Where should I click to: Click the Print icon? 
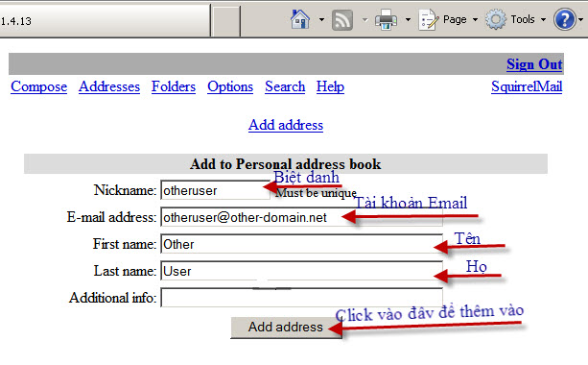387,19
